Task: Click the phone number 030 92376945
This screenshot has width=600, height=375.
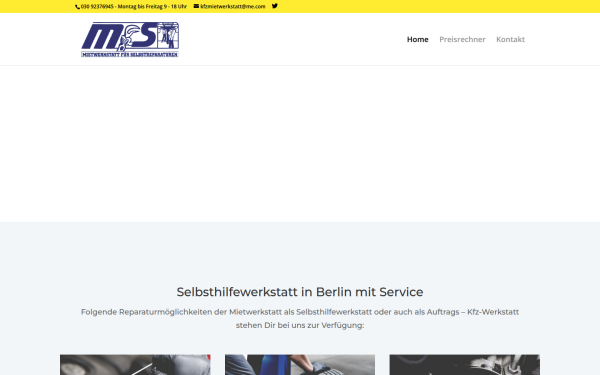Action: tap(97, 7)
